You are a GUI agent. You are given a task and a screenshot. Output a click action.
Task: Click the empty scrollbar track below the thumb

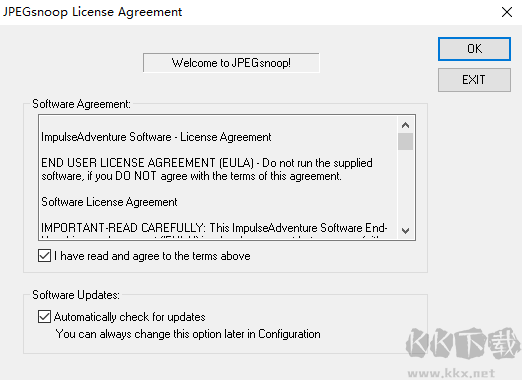tap(405, 187)
